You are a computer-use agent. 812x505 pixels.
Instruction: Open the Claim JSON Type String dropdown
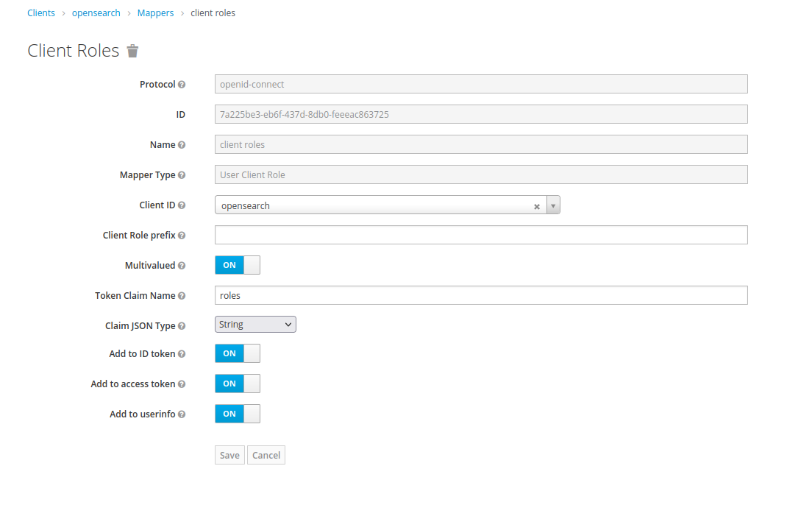[255, 325]
